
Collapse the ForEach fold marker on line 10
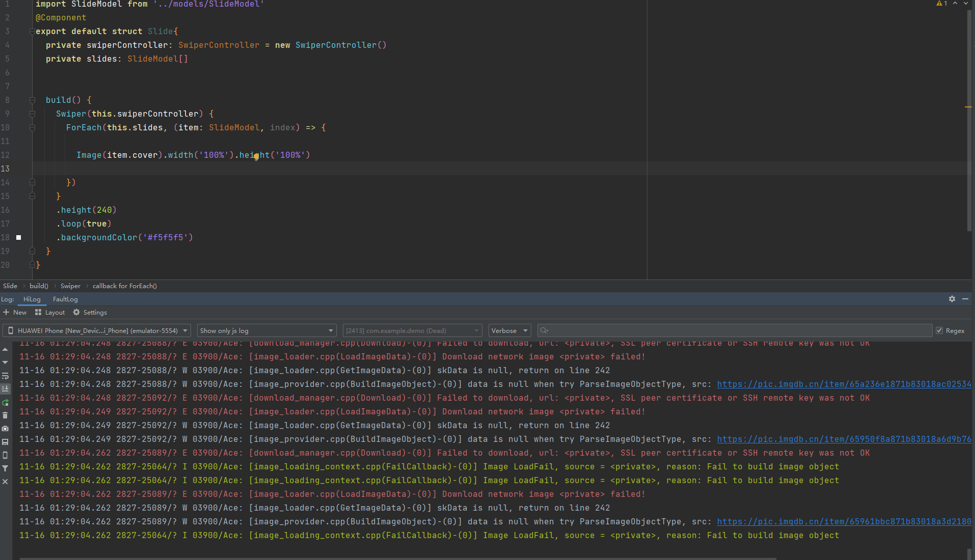coord(32,128)
